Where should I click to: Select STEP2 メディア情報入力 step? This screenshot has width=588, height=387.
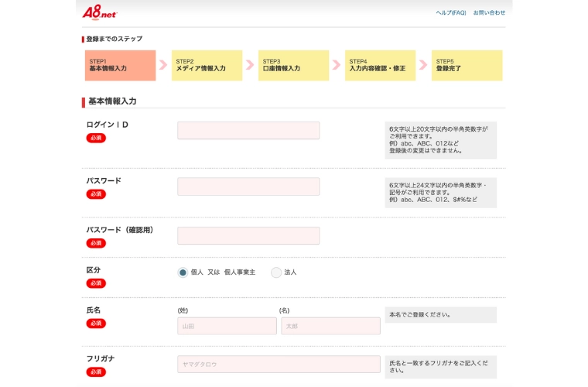pyautogui.click(x=207, y=66)
